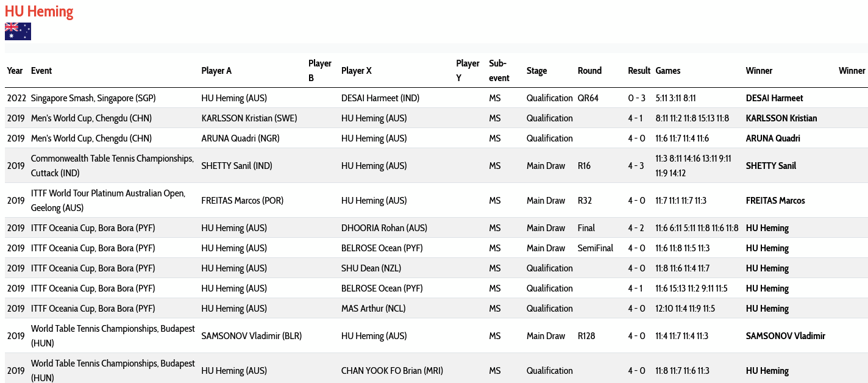Screen dimensions: 868x383
Task: Click DHOORIA Rohan (AUS) opponent name
Action: point(384,228)
